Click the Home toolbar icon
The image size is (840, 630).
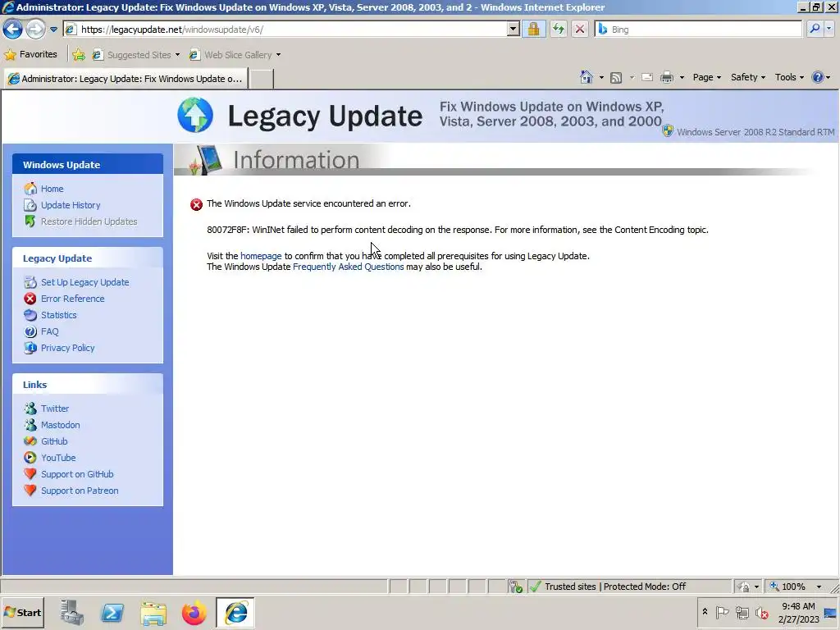click(586, 77)
